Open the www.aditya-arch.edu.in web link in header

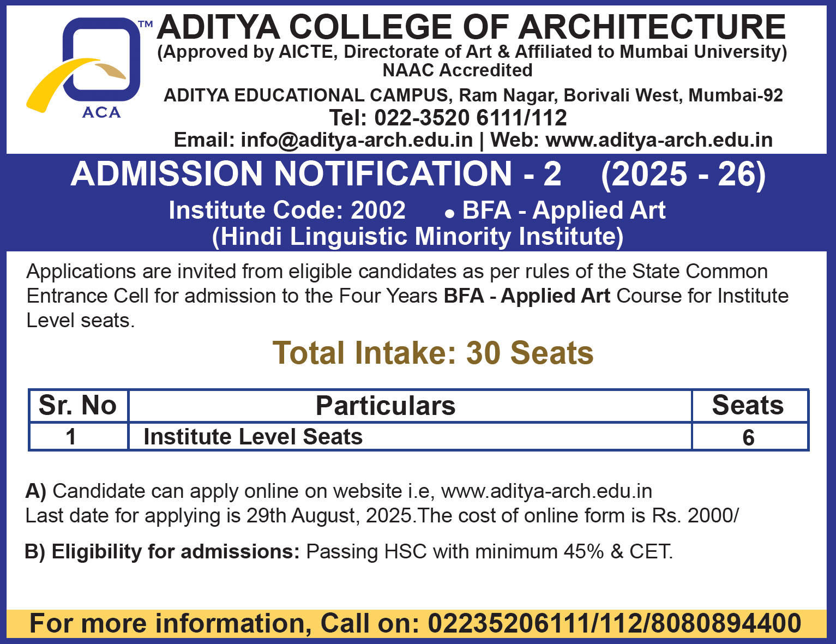click(x=659, y=140)
